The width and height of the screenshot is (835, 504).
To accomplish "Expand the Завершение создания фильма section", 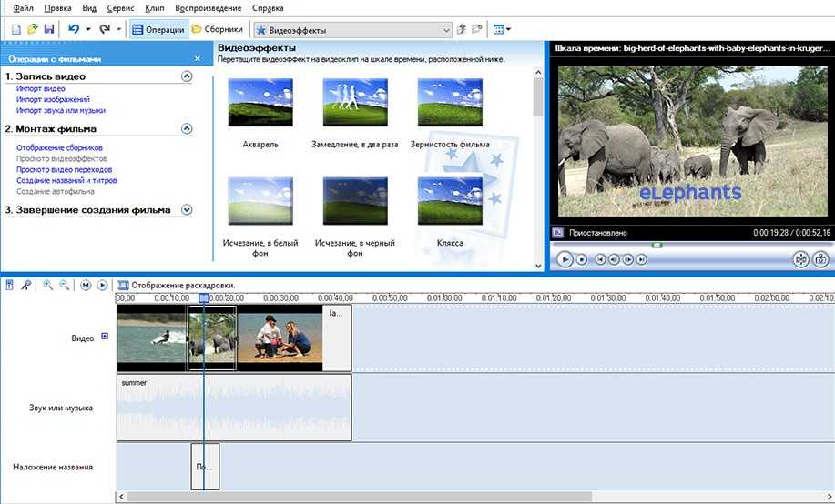I will [187, 209].
